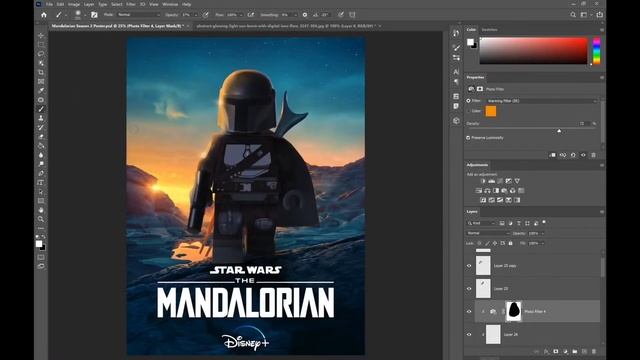640x360 pixels.
Task: Open the Filter menu
Action: coord(131,4)
